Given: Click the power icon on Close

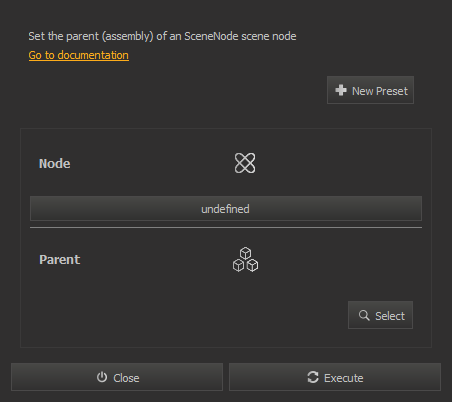Looking at the screenshot, I should click(102, 377).
